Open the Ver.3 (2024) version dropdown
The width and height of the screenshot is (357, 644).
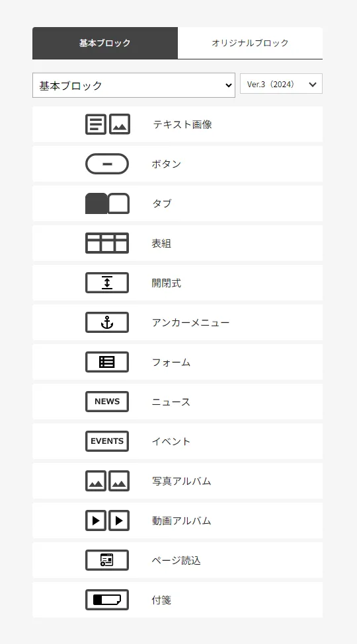point(282,84)
